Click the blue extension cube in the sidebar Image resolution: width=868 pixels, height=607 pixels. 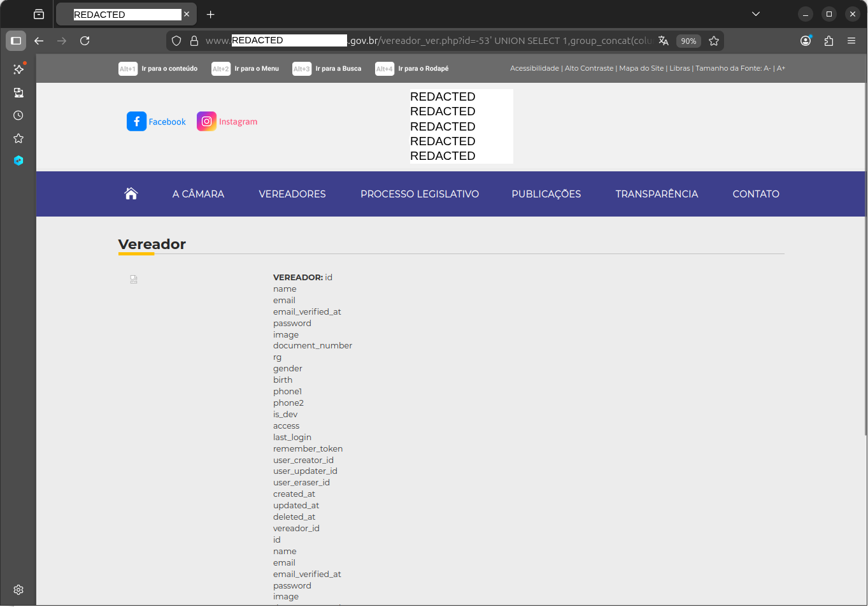[18, 161]
